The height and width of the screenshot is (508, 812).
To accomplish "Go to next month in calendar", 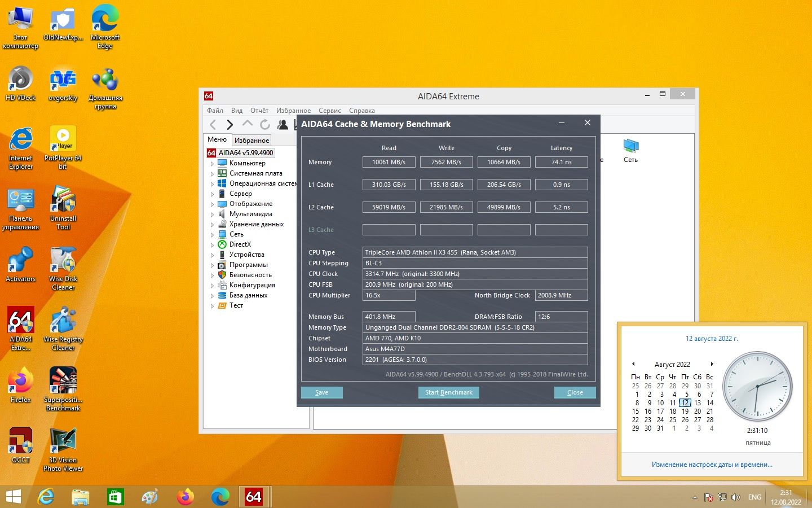I will point(712,364).
